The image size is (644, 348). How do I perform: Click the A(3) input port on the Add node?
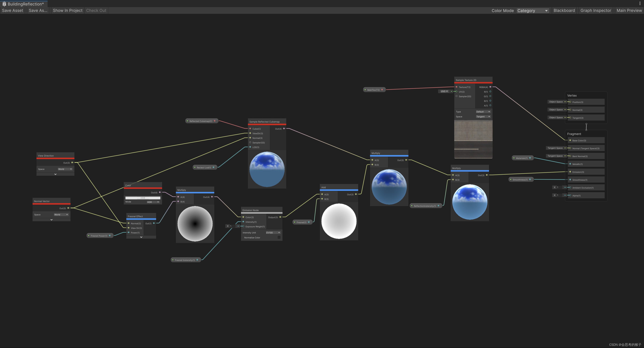coord(322,194)
